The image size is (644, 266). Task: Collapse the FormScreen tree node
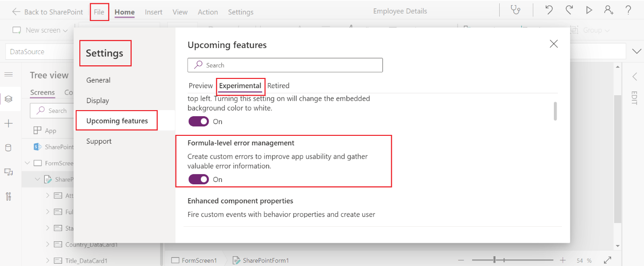tap(28, 163)
